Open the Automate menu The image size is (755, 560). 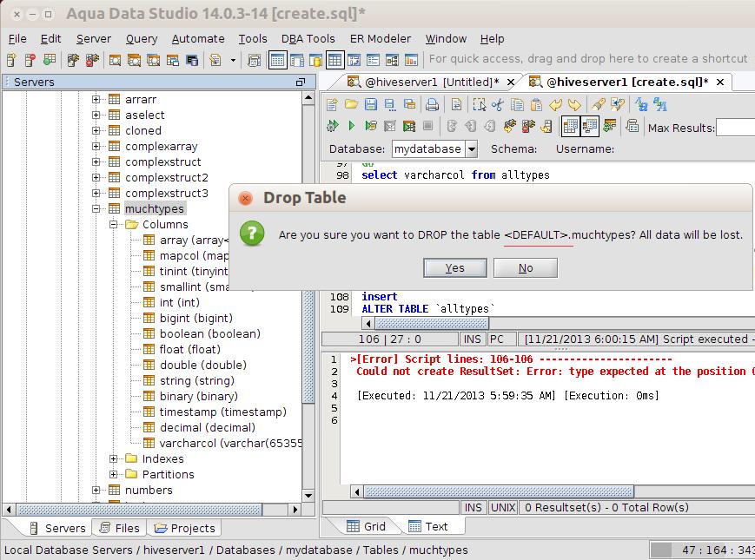(198, 38)
